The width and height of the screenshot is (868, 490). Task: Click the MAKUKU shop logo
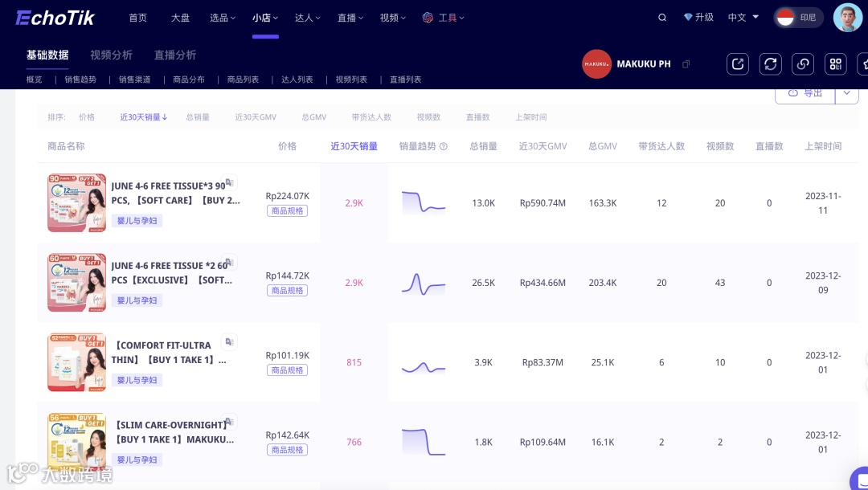596,64
